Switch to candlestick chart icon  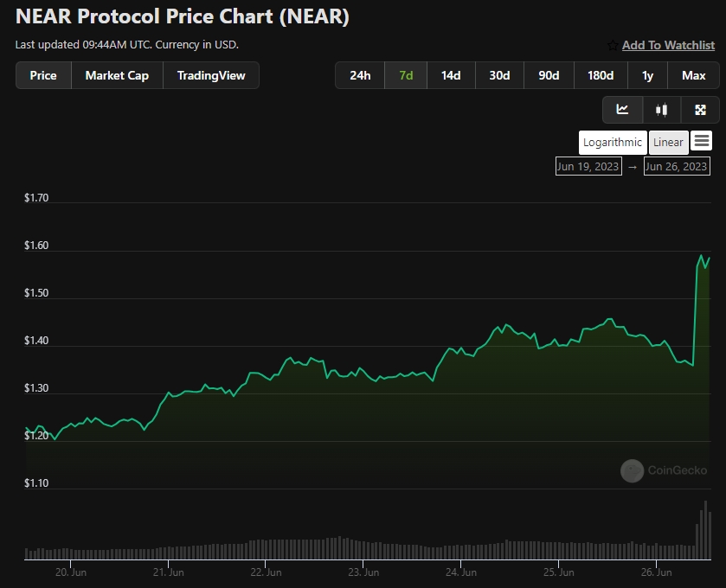(661, 110)
